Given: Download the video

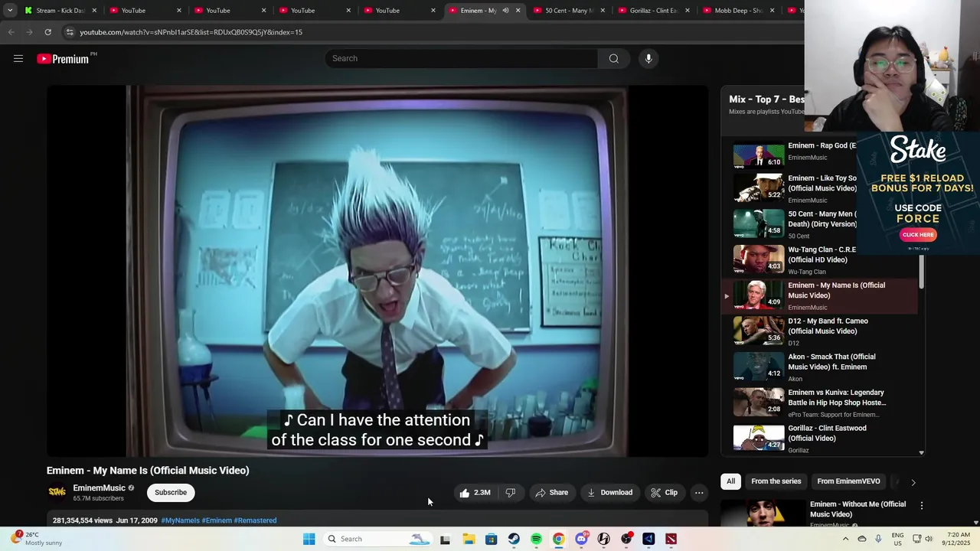Looking at the screenshot, I should (609, 493).
